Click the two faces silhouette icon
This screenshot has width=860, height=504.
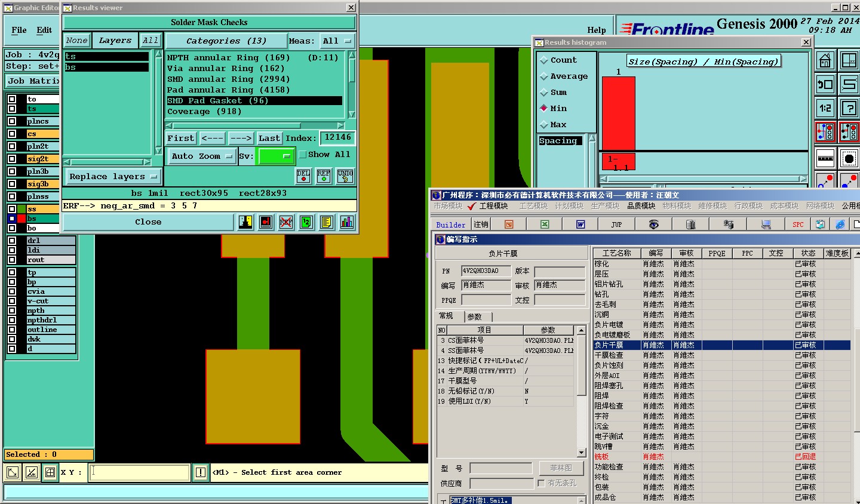pos(245,222)
